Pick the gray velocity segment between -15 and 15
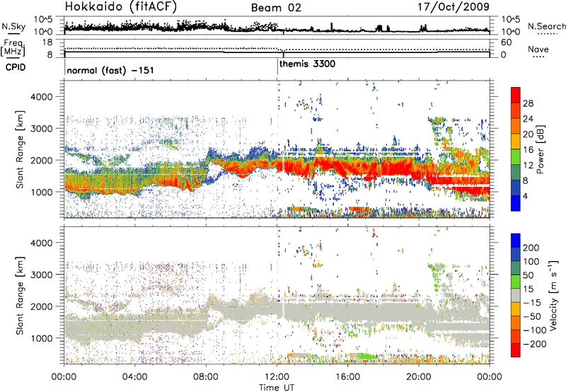Screen dimensions: 566x392 [516, 295]
